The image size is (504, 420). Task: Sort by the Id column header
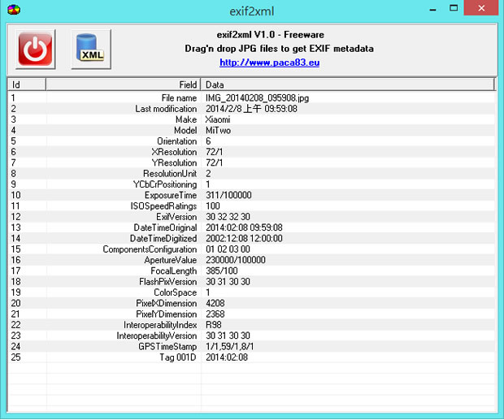click(x=26, y=84)
